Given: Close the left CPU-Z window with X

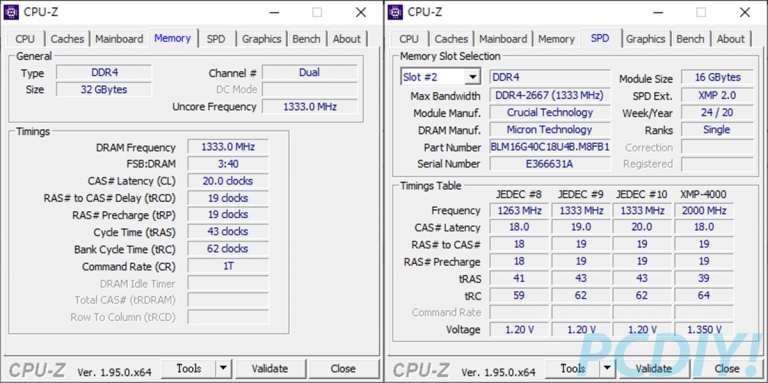Looking at the screenshot, I should 361,12.
